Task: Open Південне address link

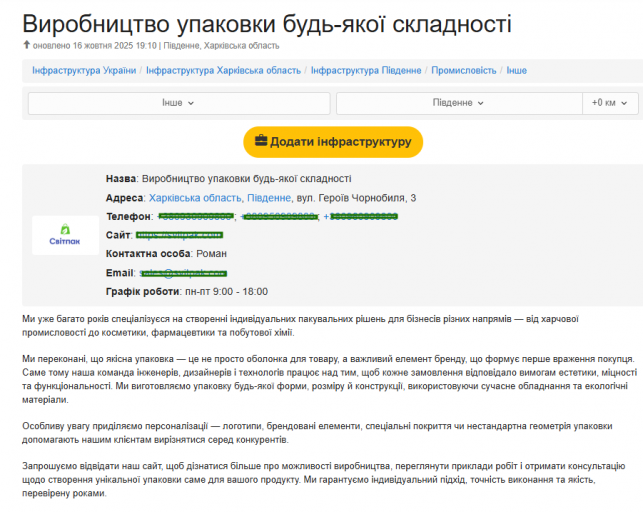Action: 269,198
